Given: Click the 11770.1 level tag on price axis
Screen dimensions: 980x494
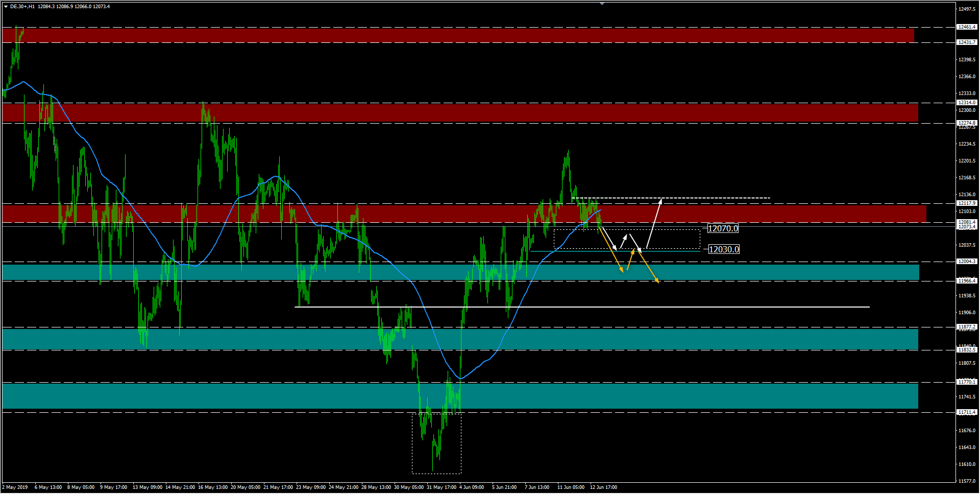Looking at the screenshot, I should 967,382.
